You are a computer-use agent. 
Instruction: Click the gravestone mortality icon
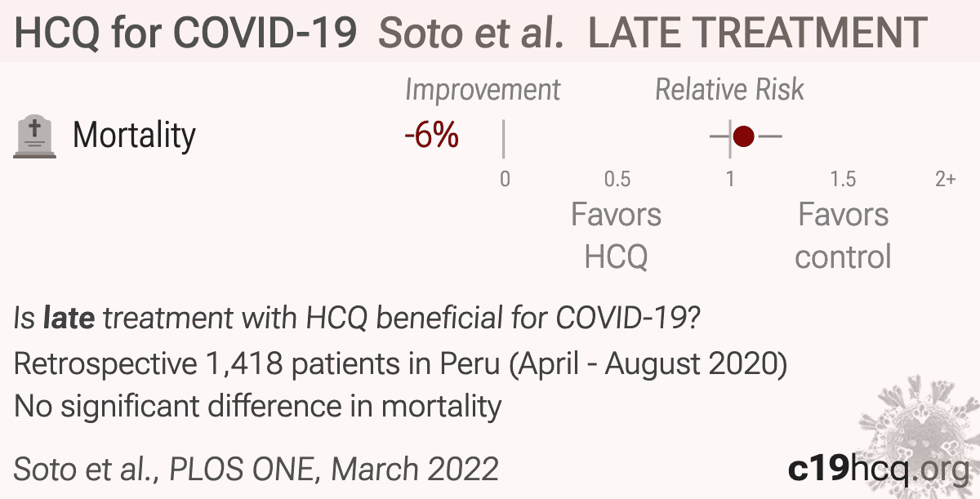(36, 137)
